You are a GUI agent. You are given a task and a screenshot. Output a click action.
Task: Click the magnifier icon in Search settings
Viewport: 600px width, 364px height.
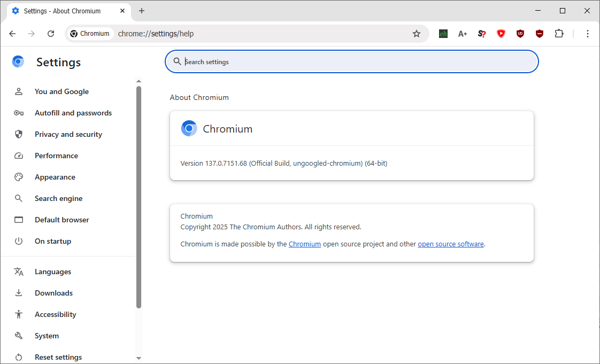click(x=177, y=61)
